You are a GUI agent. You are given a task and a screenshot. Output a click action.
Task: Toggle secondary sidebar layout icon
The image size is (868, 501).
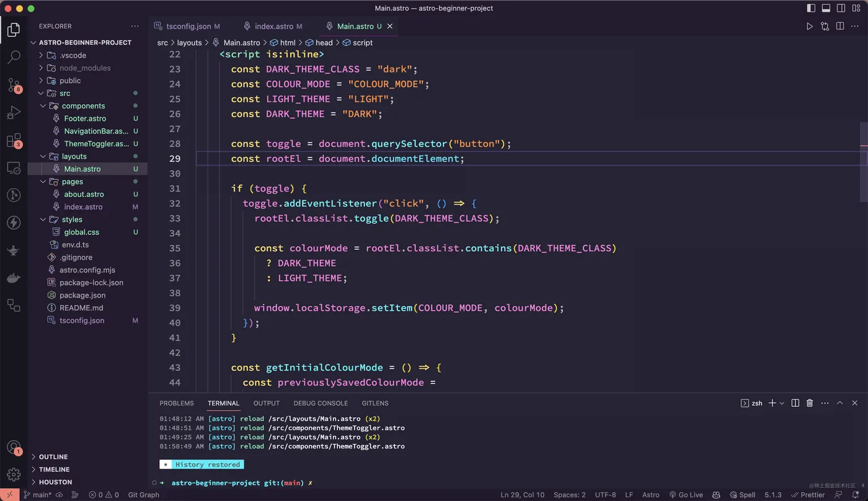coord(841,8)
